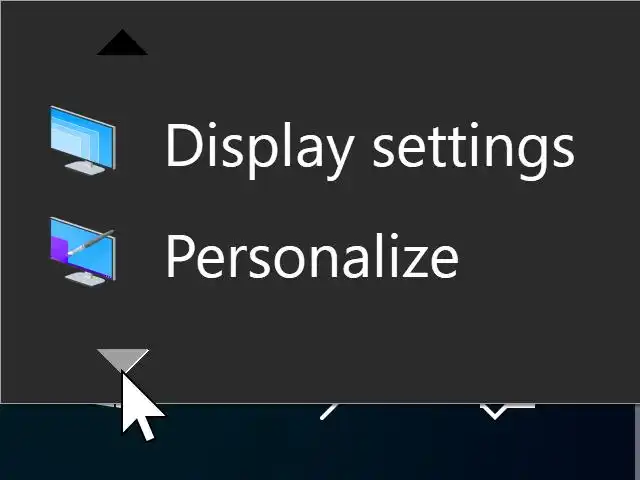Click the "Personalize" text label
This screenshot has height=480, width=640.
pyautogui.click(x=312, y=256)
